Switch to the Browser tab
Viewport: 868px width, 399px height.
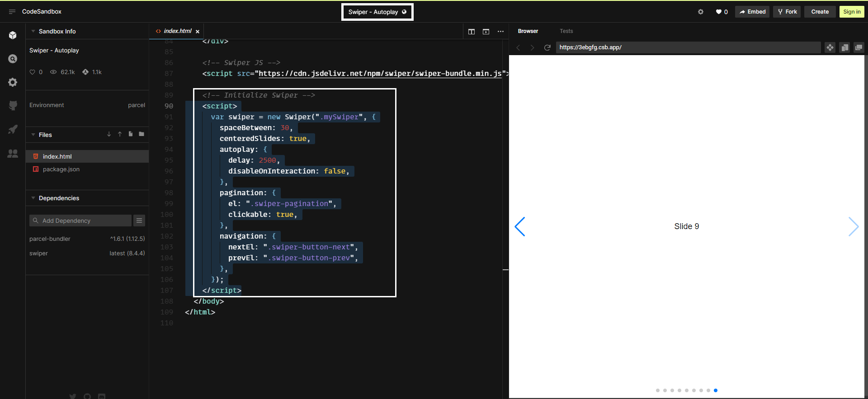(528, 31)
